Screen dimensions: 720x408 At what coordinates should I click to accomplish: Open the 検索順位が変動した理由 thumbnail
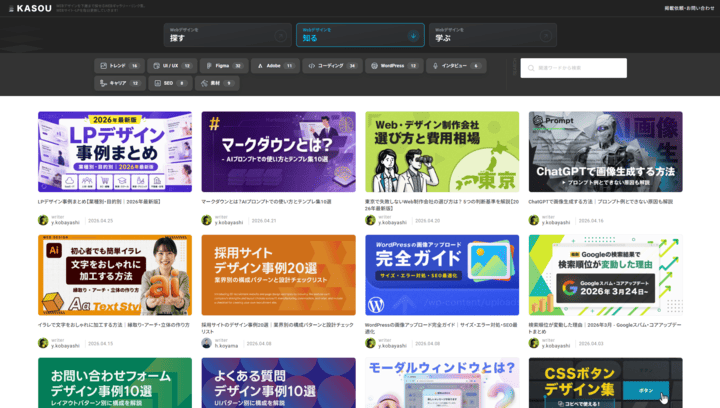pyautogui.click(x=605, y=275)
